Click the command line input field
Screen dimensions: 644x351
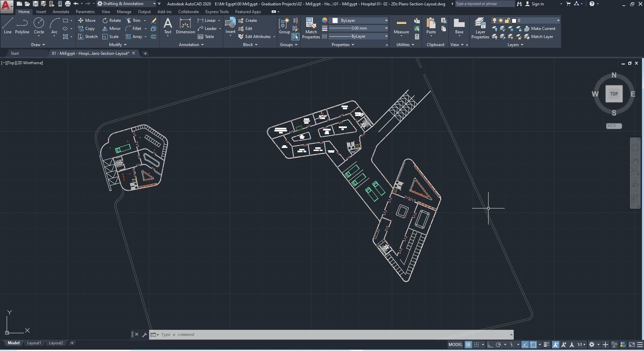click(x=332, y=335)
